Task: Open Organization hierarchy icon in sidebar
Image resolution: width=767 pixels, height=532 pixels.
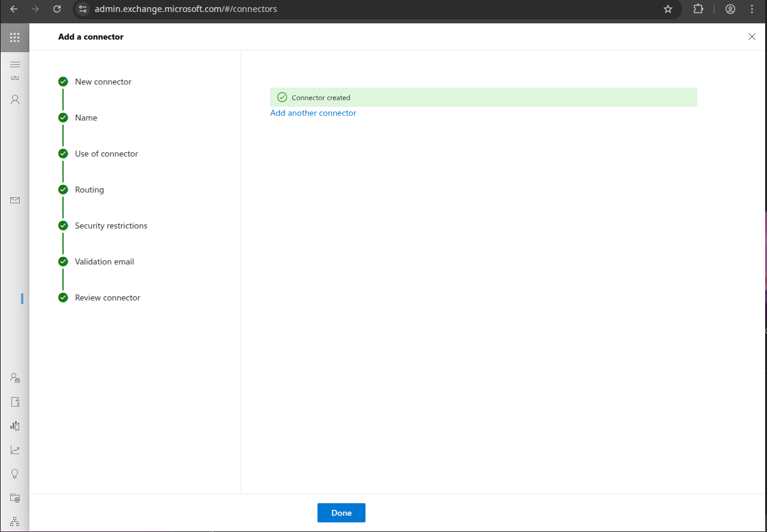Action: click(15, 521)
